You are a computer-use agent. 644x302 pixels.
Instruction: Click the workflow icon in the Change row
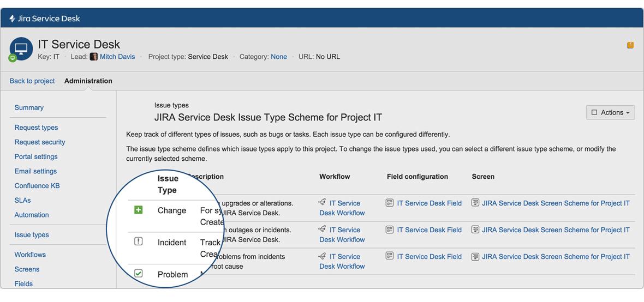[323, 203]
